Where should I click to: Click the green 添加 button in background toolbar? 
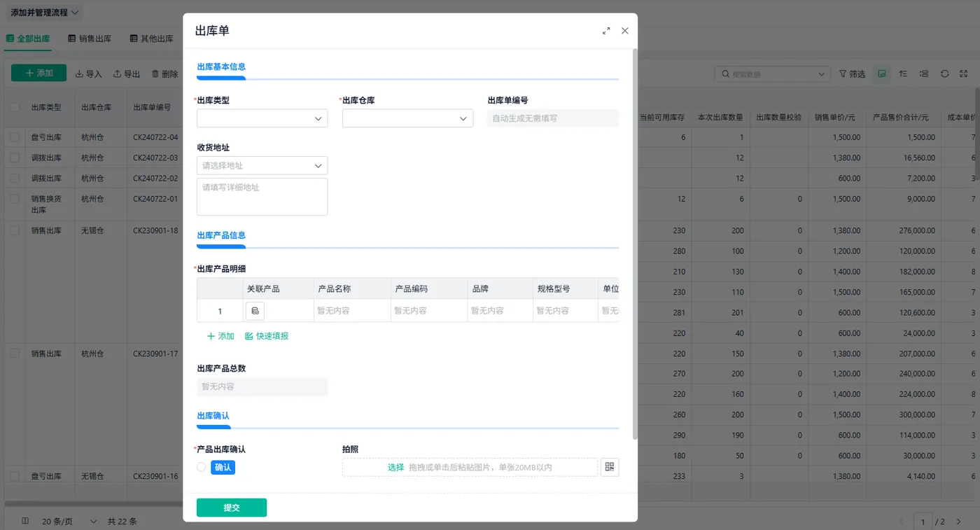(x=38, y=74)
